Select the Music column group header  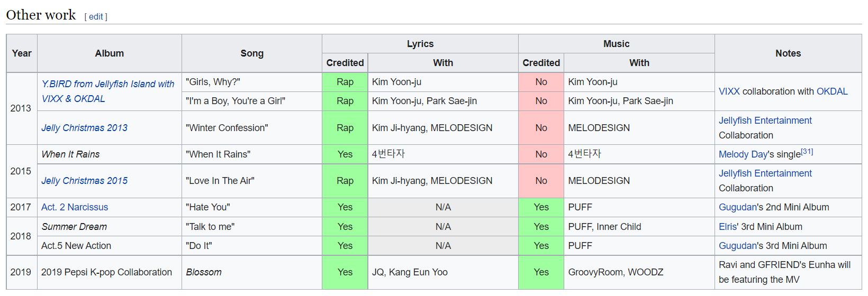click(617, 44)
